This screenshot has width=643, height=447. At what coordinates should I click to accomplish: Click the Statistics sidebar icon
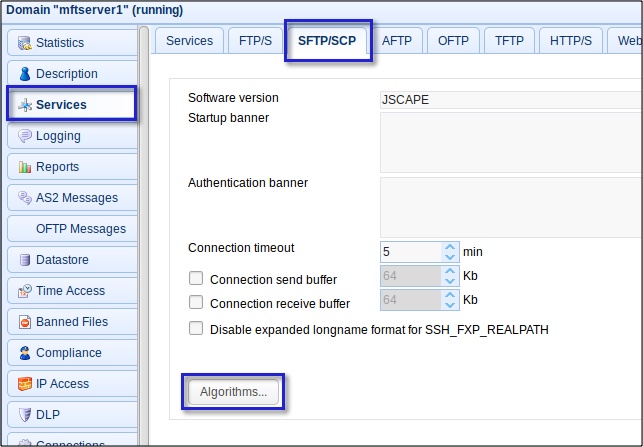pos(25,43)
